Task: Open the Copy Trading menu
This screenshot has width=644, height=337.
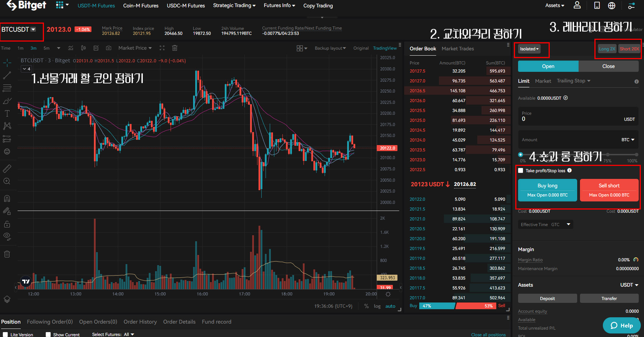Action: tap(318, 6)
